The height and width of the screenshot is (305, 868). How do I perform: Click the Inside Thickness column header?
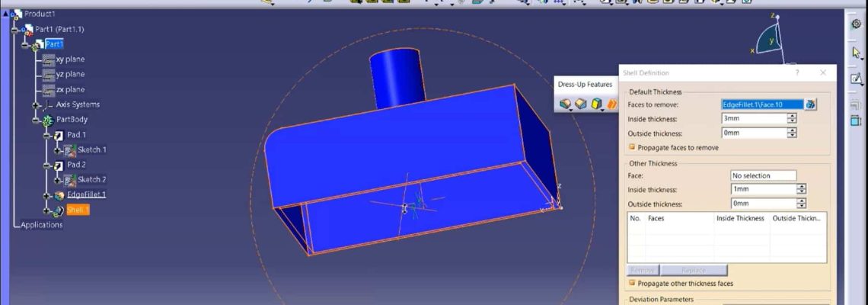pos(740,219)
